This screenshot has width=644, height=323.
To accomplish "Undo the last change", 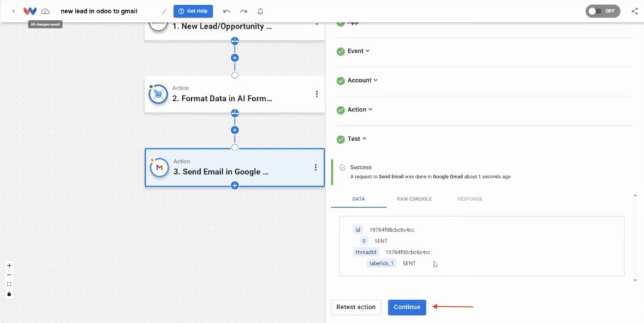I will point(226,11).
